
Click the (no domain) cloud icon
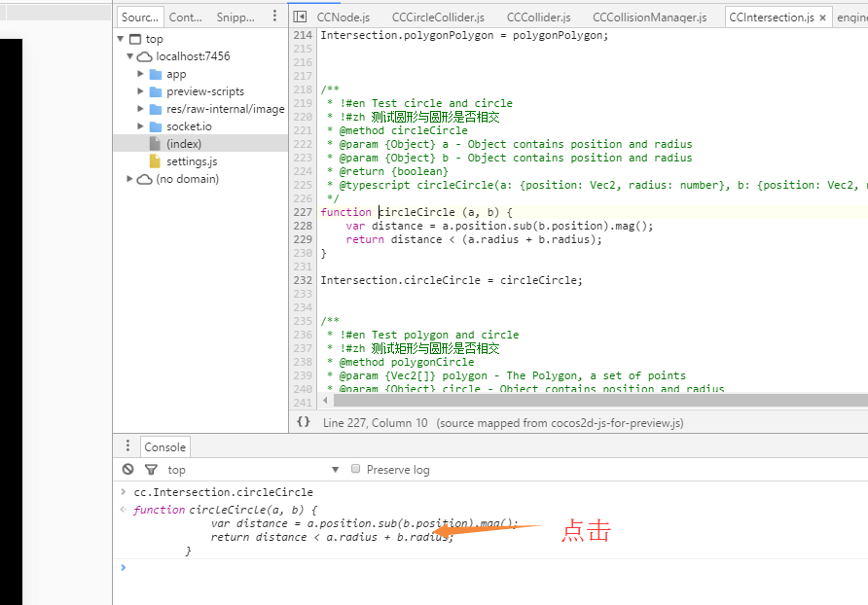tap(144, 179)
